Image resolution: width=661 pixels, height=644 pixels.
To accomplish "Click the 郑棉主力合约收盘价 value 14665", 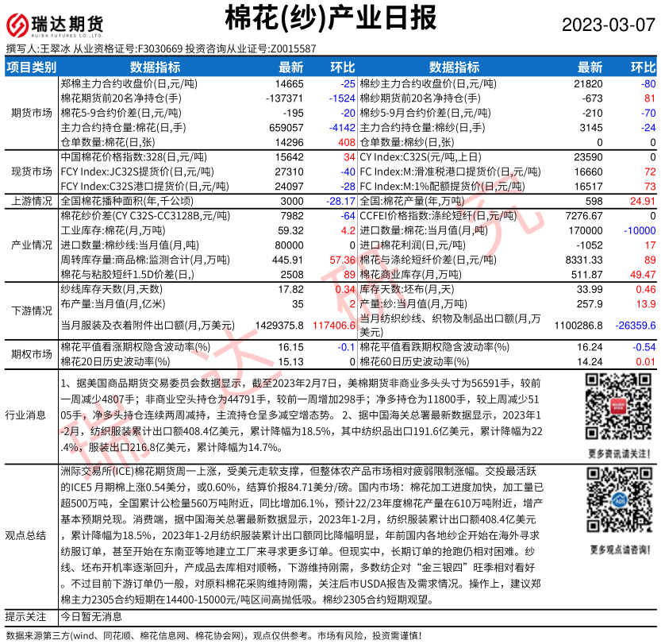I will coord(289,83).
